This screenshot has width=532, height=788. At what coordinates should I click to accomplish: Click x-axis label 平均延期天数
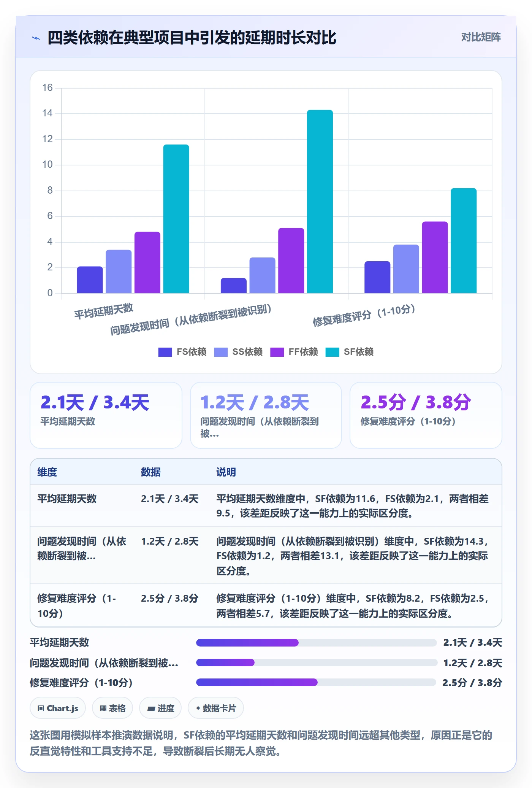(x=103, y=311)
